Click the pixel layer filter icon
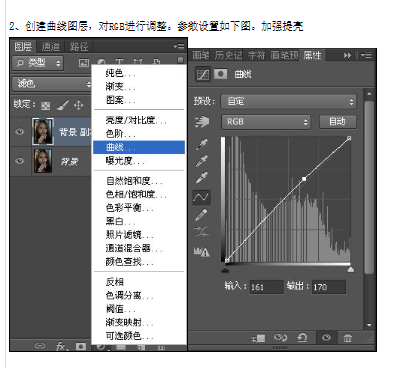Image resolution: width=416 pixels, height=368 pixels. (x=84, y=63)
